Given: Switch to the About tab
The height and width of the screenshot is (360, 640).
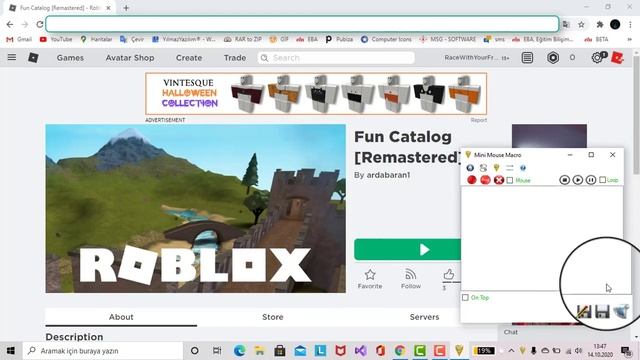Looking at the screenshot, I should tap(121, 317).
